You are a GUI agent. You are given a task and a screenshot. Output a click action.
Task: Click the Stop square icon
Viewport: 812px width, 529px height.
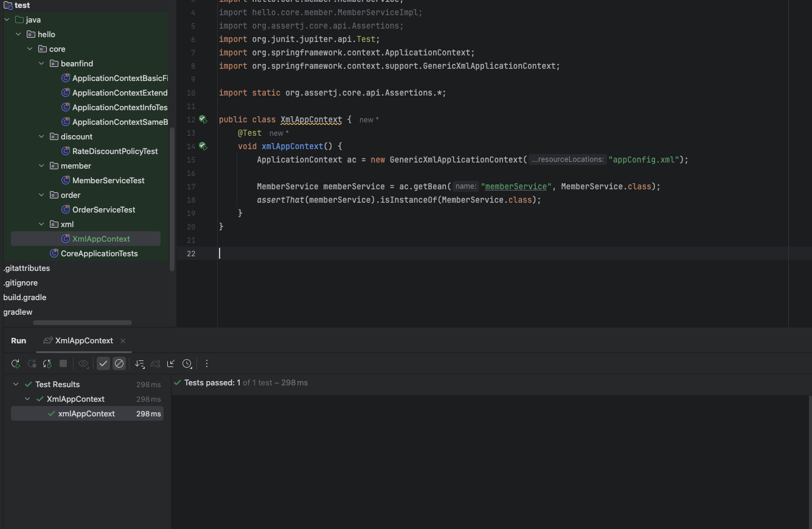(x=63, y=363)
